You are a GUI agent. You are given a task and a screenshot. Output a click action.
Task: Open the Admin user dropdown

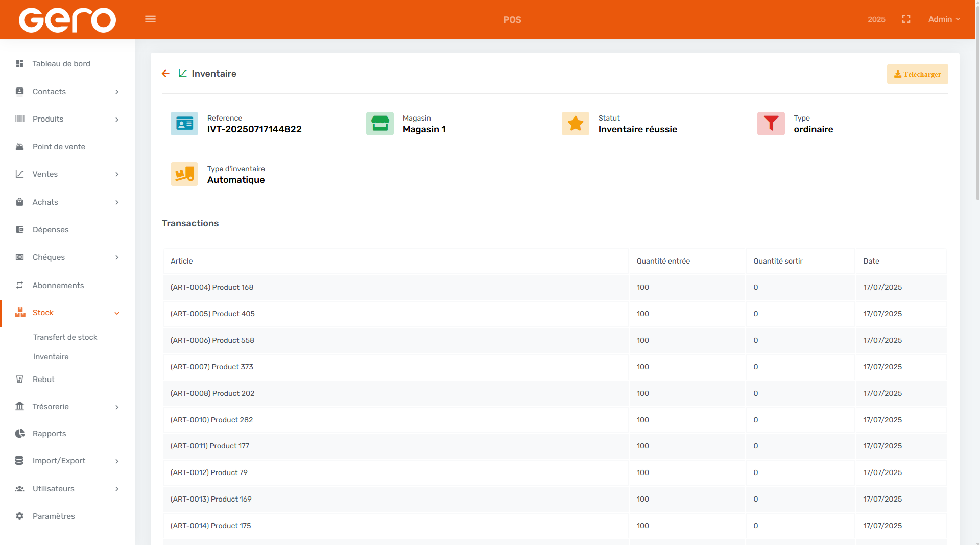(944, 19)
